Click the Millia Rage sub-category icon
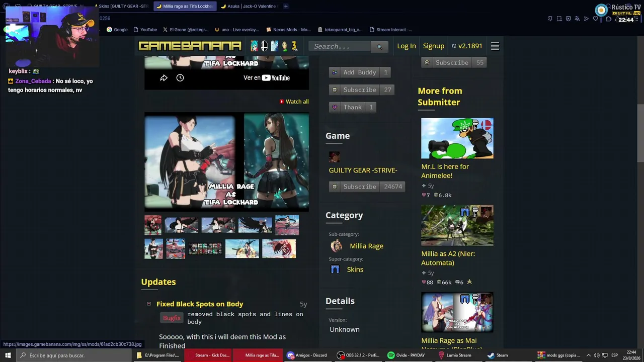 tap(336, 246)
